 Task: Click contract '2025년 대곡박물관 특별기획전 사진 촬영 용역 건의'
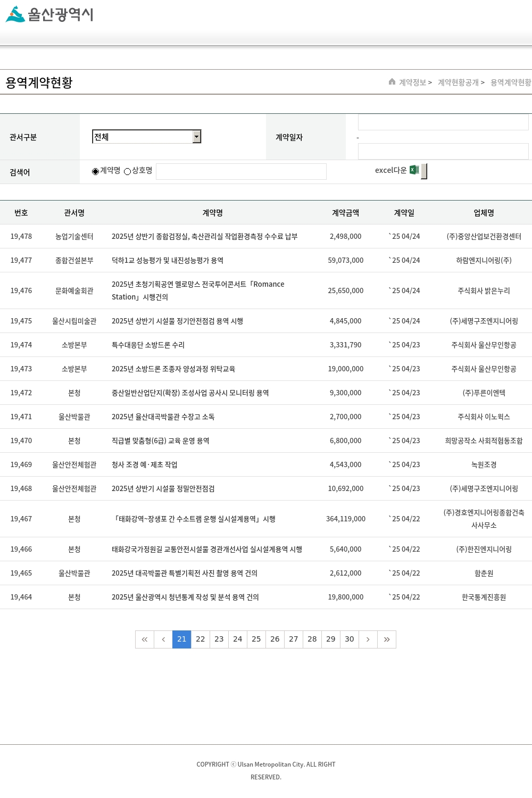pyautogui.click(x=185, y=573)
